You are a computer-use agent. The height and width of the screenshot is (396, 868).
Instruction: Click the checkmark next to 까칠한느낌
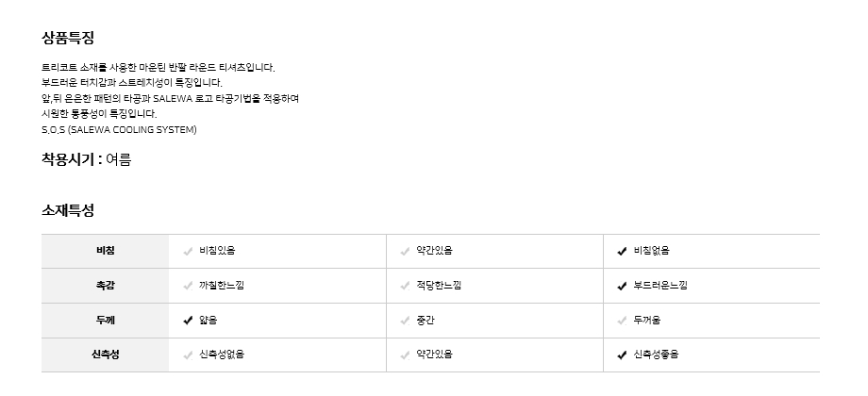coord(188,286)
